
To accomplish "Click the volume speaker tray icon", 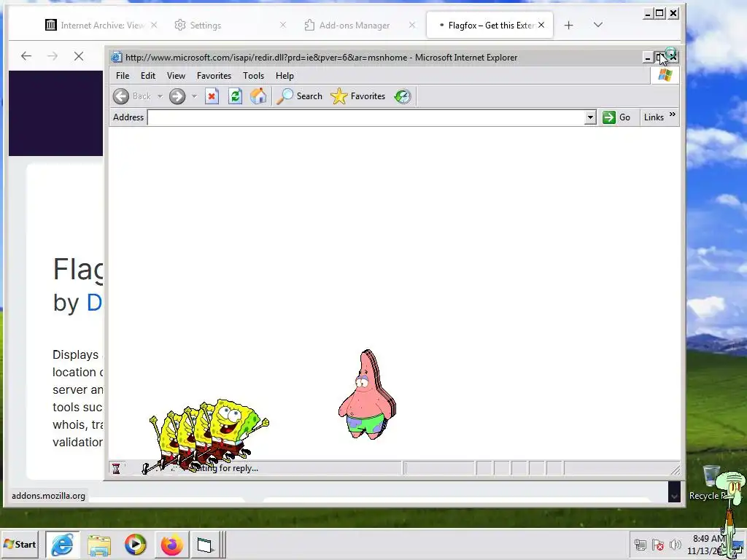I will coord(675,545).
